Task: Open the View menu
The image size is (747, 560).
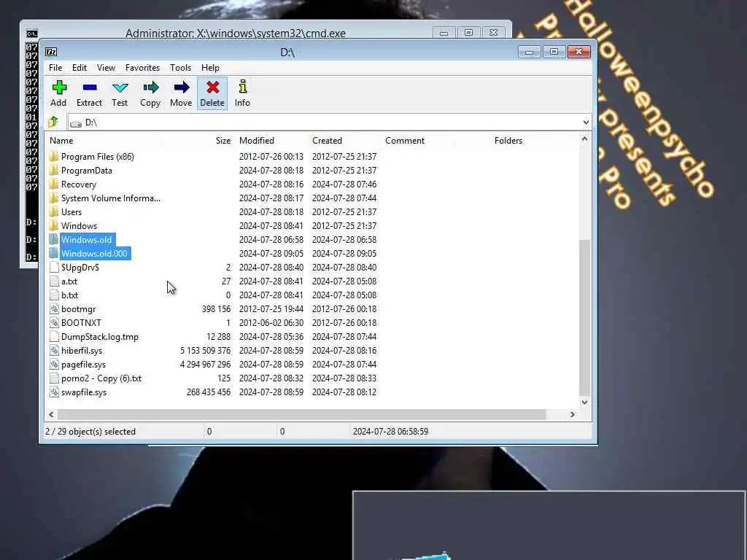Action: point(106,68)
